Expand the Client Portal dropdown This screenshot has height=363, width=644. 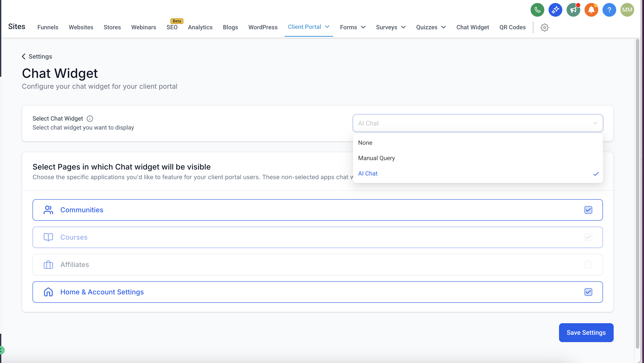(327, 27)
